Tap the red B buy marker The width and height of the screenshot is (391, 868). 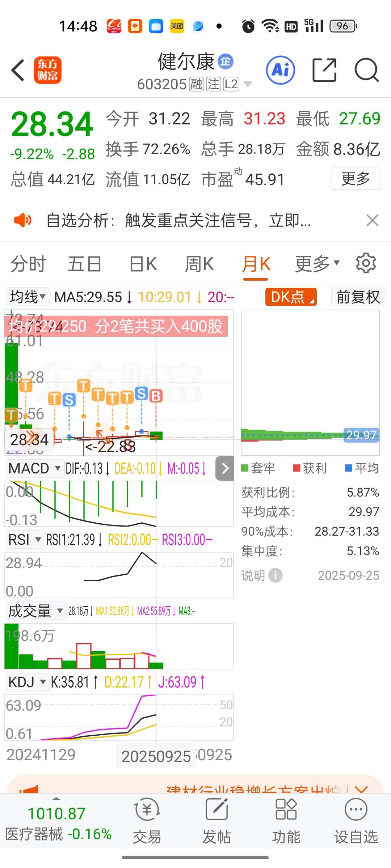pos(156,396)
